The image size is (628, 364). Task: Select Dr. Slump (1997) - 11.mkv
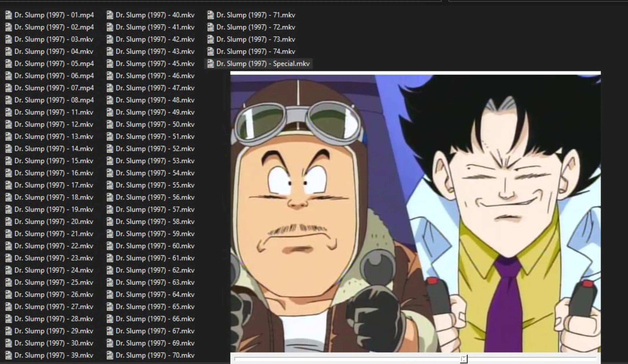(49, 112)
